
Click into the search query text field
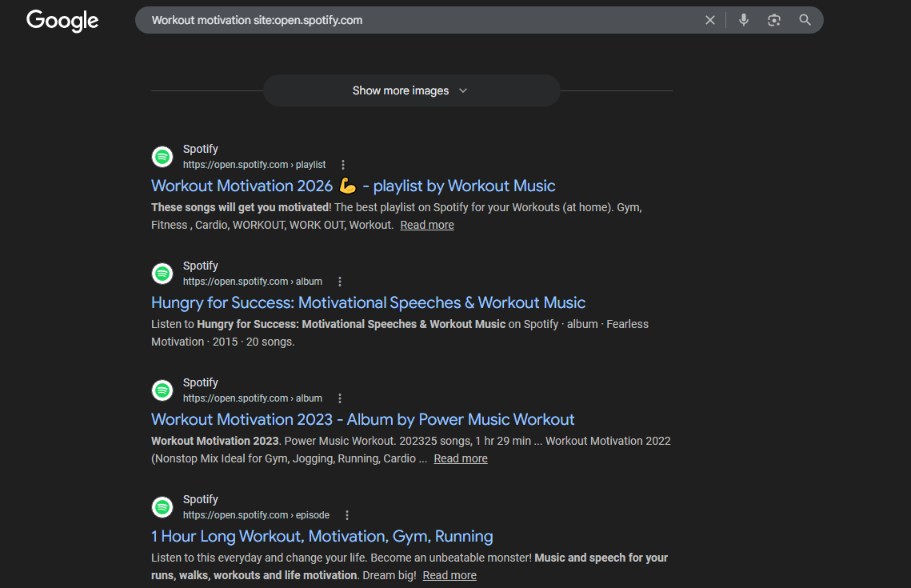[418, 20]
